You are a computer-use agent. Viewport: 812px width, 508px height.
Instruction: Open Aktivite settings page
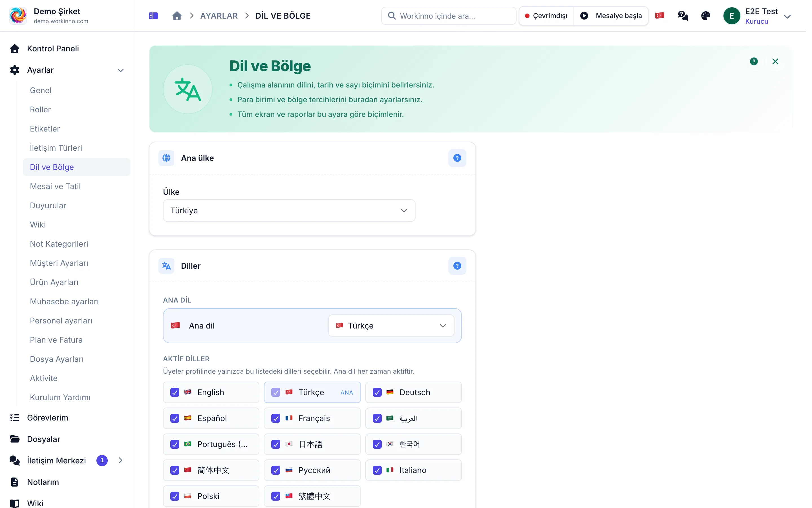coord(44,378)
